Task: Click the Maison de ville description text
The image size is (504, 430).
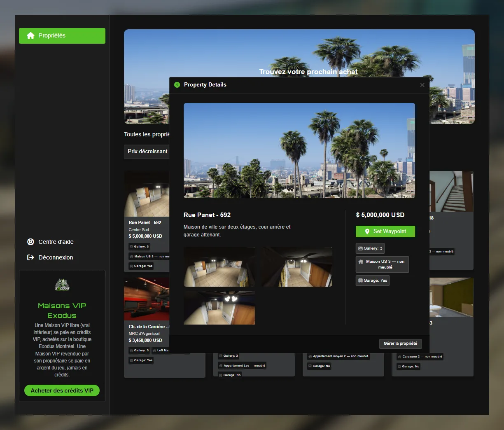Action: [x=237, y=231]
